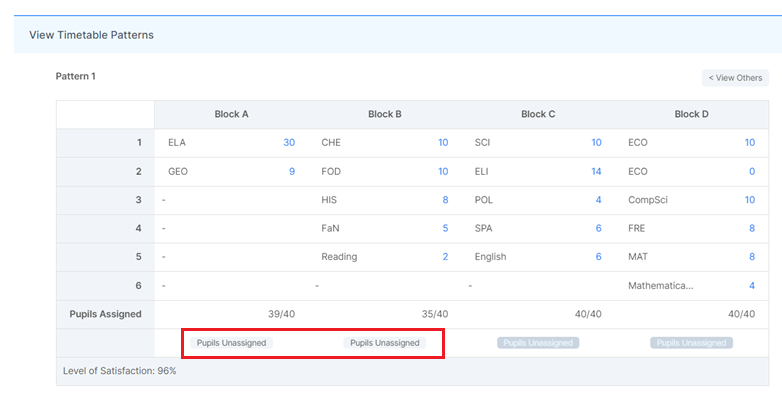Click the Mathematica... subject cell
782x396 pixels.
point(661,286)
